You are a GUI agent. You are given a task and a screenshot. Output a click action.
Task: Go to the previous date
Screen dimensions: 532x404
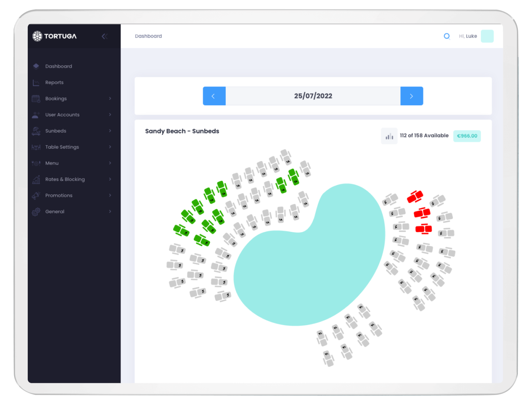214,96
